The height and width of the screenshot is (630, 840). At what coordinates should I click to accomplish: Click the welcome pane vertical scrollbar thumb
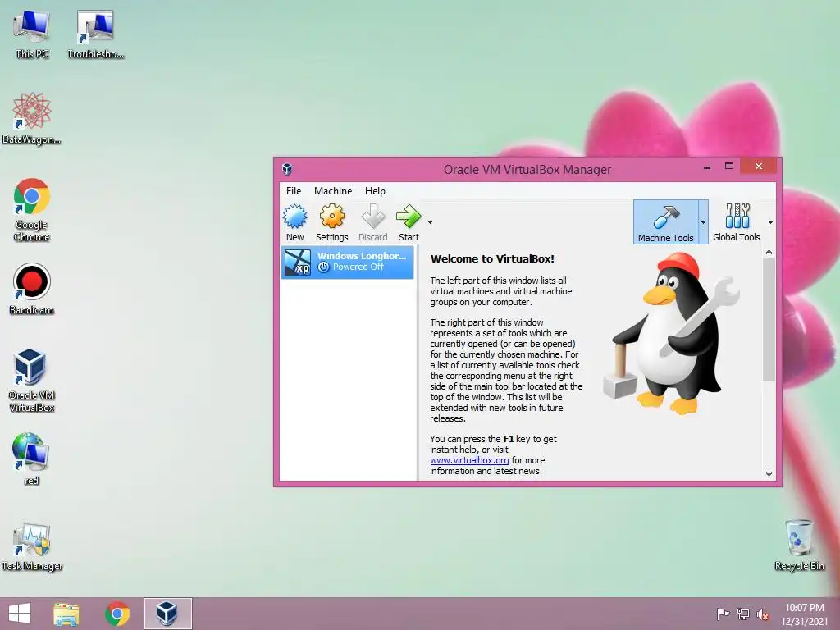(769, 319)
